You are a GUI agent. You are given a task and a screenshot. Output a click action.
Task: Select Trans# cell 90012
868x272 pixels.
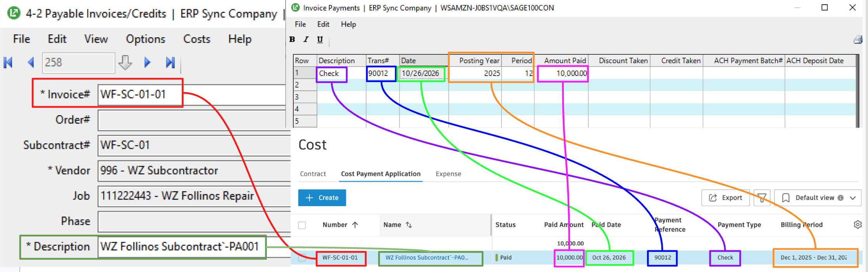(x=382, y=73)
